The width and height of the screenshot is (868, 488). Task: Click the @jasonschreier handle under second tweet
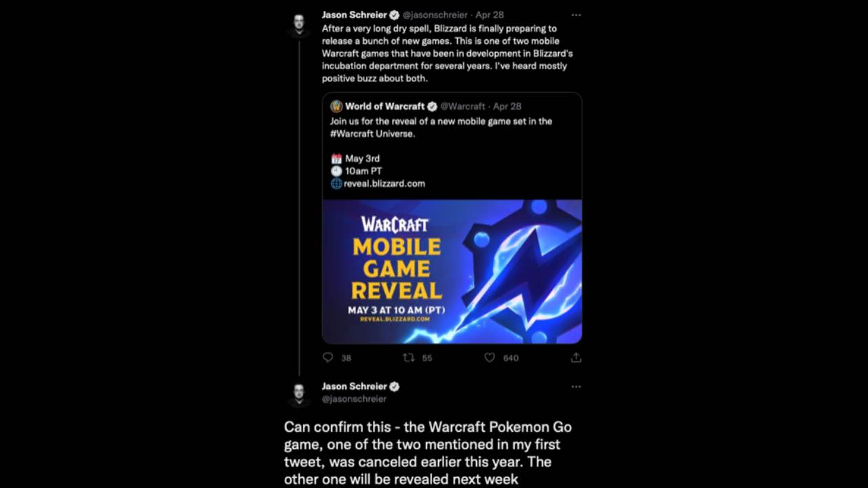[354, 399]
